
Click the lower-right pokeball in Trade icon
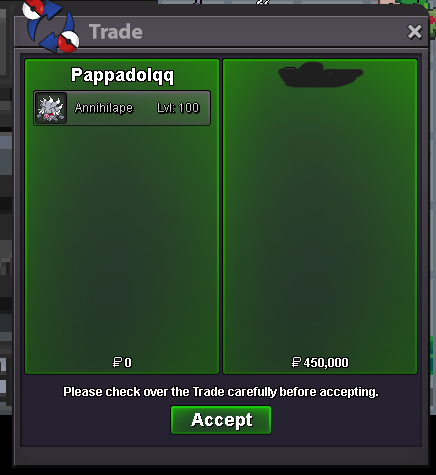tap(69, 42)
